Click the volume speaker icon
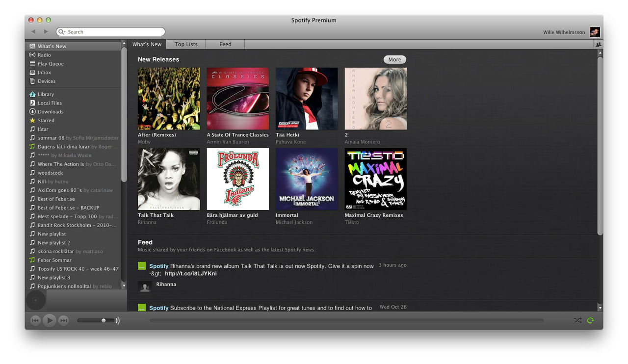 tap(118, 320)
